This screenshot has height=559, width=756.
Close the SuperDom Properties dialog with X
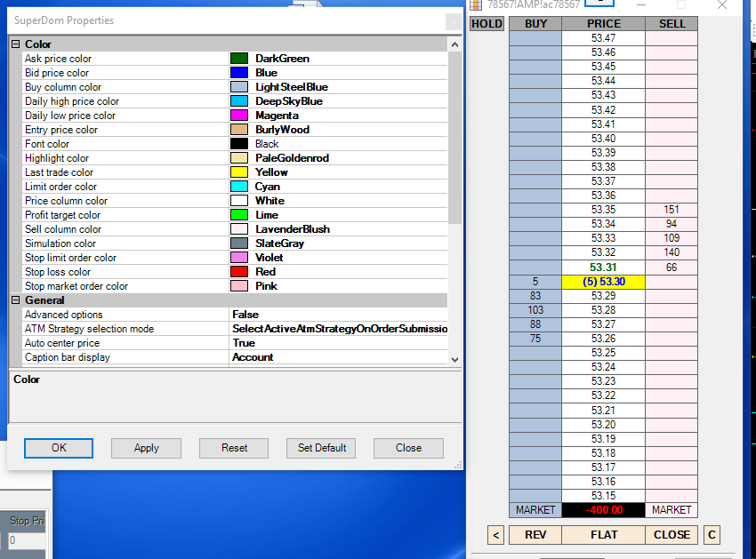pos(454,21)
